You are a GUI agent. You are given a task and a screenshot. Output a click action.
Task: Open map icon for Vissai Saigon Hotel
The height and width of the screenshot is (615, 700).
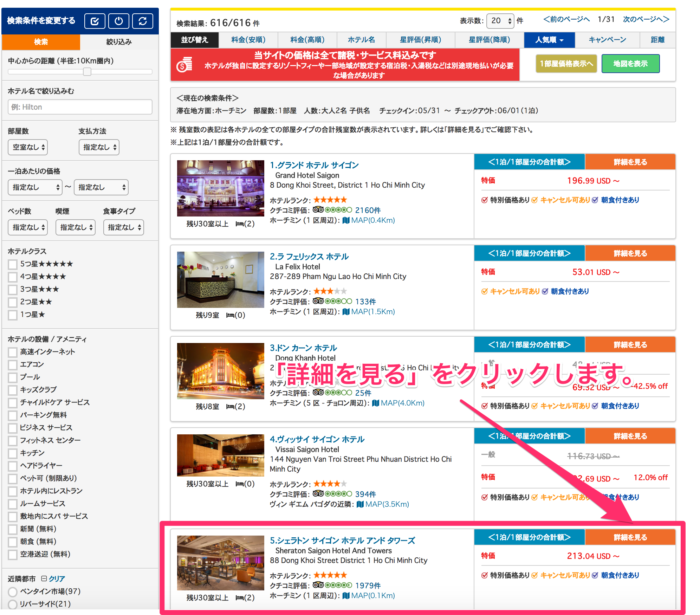[x=360, y=504]
